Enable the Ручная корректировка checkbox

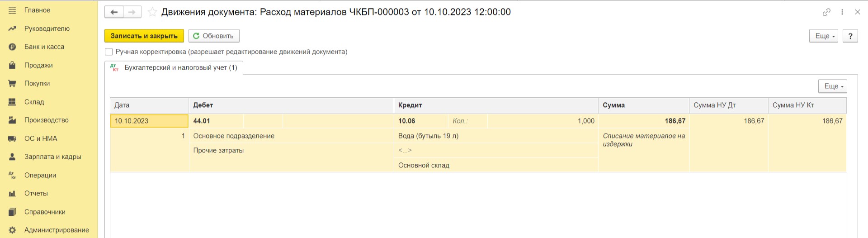[108, 52]
